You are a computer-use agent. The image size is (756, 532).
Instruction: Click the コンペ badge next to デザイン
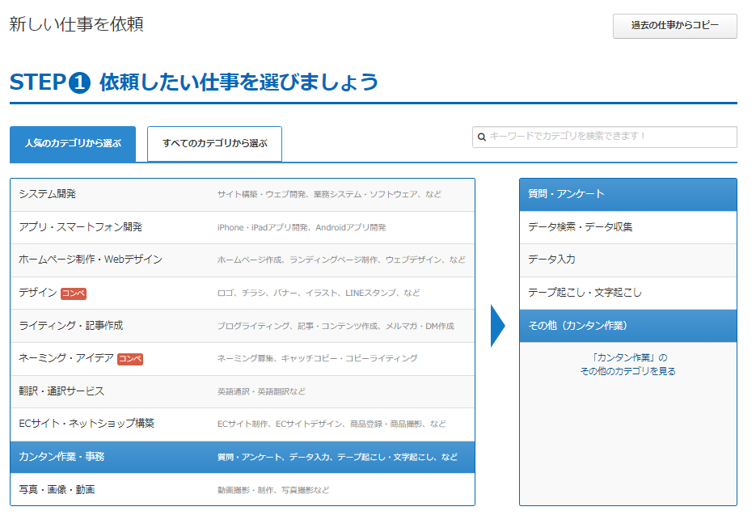pyautogui.click(x=74, y=293)
